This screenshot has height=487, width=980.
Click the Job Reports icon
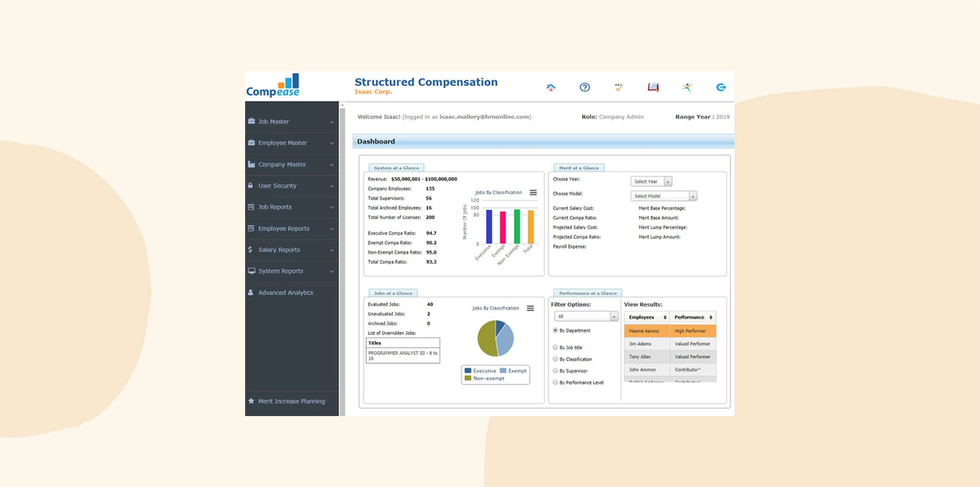click(251, 207)
